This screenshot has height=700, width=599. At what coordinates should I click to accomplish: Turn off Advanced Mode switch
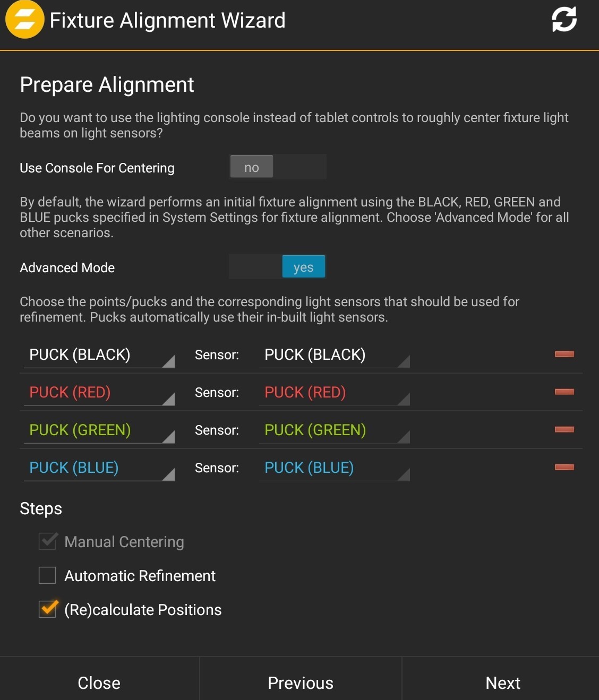click(278, 267)
